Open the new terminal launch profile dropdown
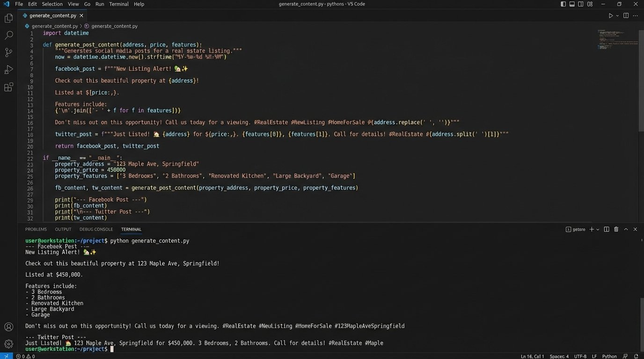 coord(598,230)
